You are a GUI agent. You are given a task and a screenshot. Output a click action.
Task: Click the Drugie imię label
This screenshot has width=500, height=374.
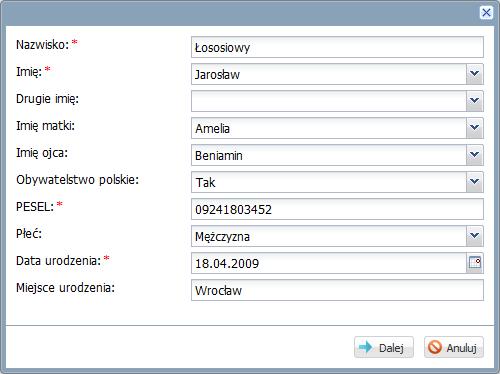click(x=47, y=99)
